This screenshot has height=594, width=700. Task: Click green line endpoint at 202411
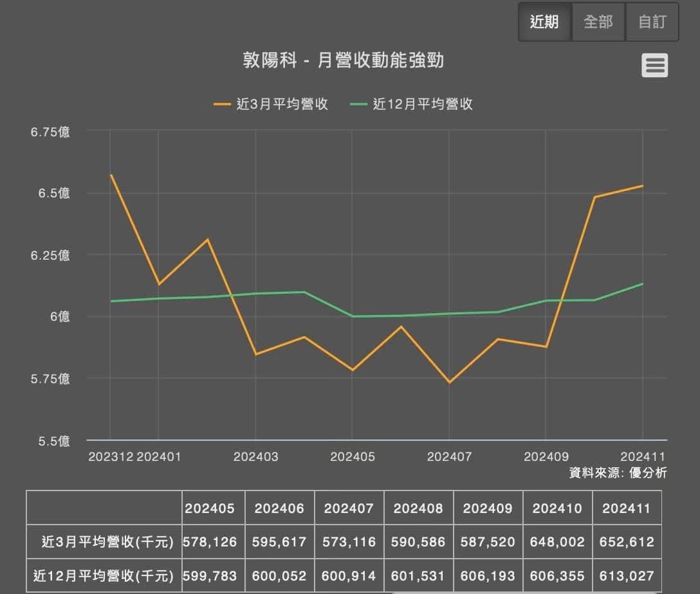point(642,283)
